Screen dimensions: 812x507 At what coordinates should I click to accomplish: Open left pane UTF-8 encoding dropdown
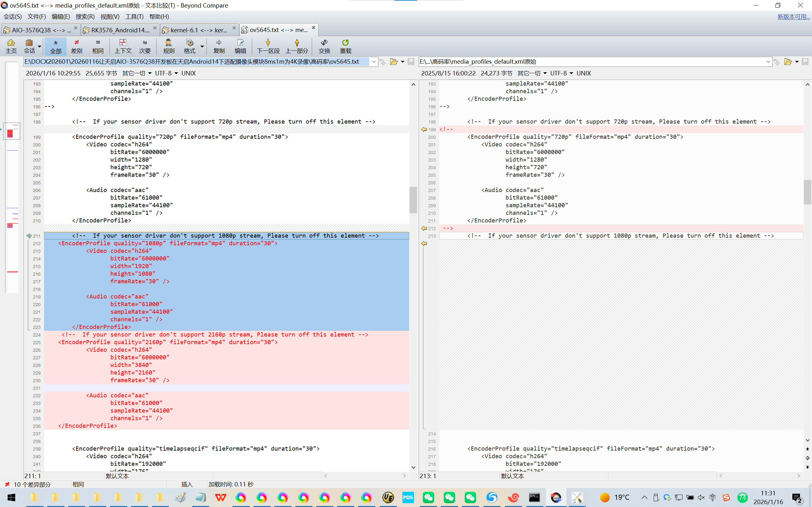176,74
